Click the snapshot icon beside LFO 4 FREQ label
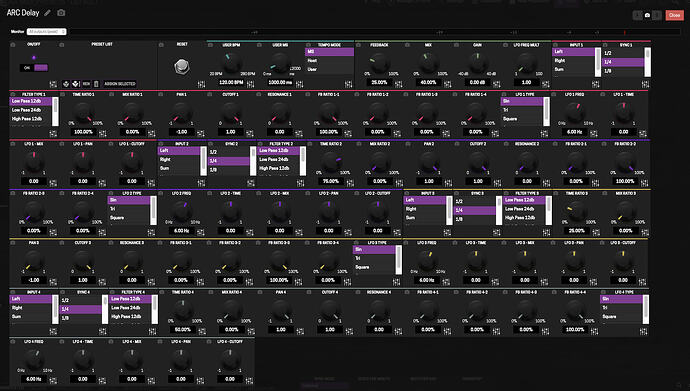 pos(13,342)
